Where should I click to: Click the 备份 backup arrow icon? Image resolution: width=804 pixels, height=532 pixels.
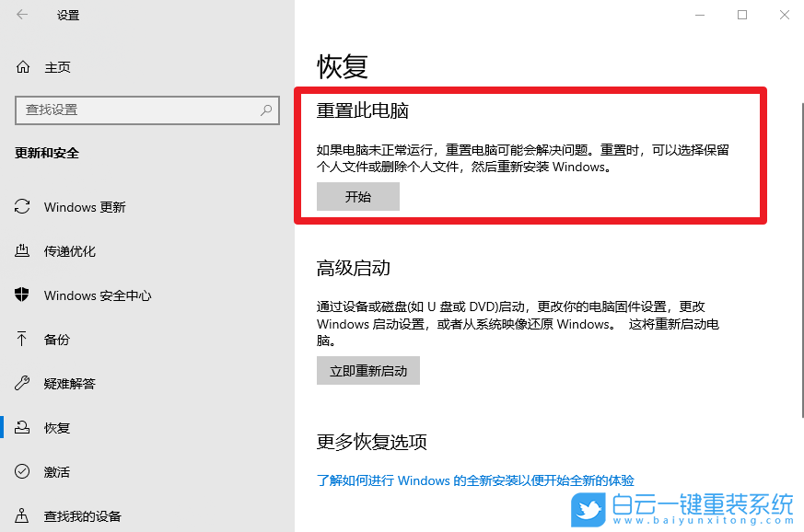click(x=20, y=339)
